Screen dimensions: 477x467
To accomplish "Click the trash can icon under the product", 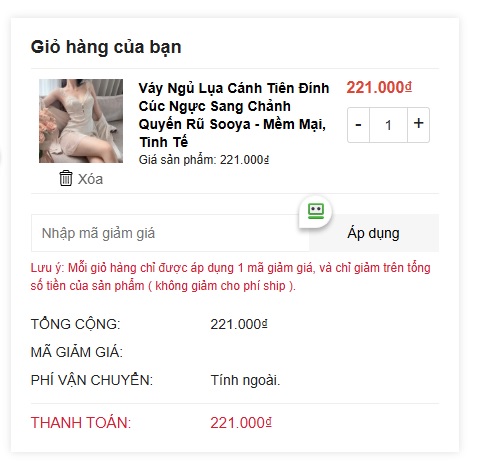I will pyautogui.click(x=66, y=178).
